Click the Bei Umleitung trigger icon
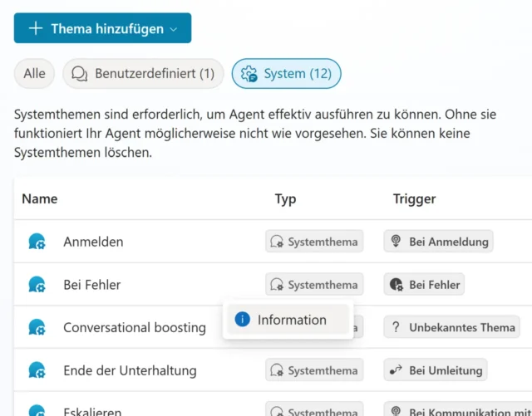This screenshot has height=416, width=532. pyautogui.click(x=397, y=370)
